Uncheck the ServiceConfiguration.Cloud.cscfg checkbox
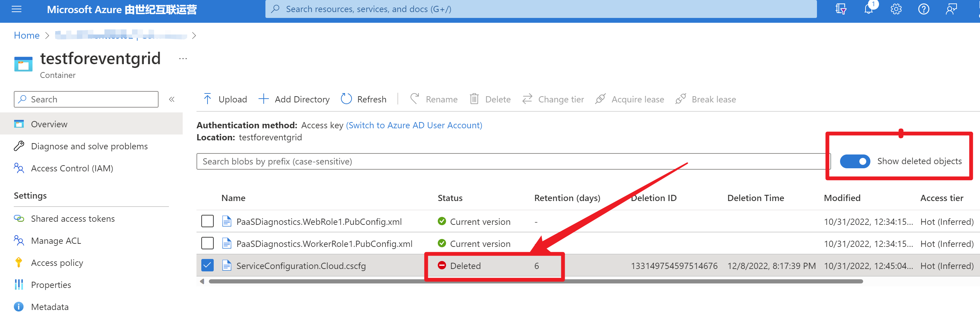 click(207, 265)
